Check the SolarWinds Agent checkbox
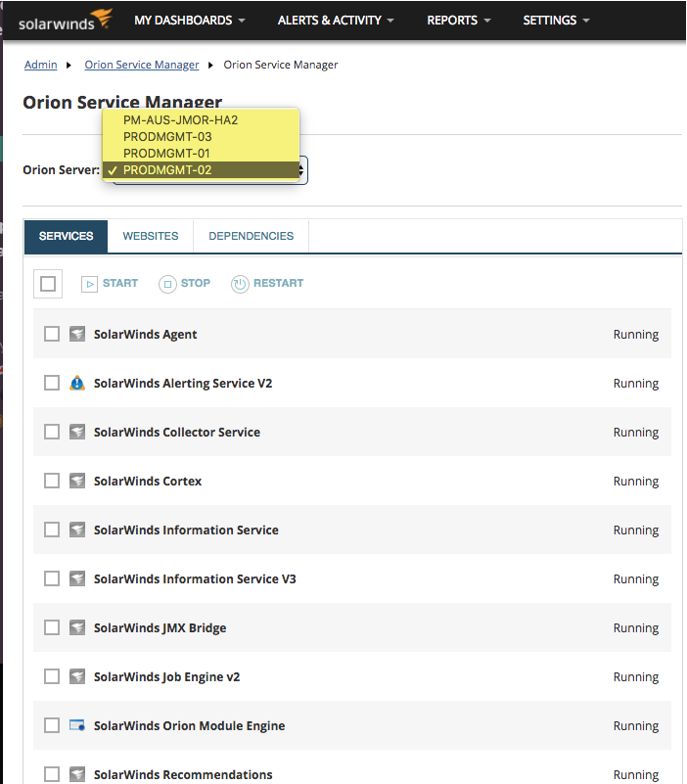Viewport: 687px width, 784px height. pyautogui.click(x=52, y=334)
